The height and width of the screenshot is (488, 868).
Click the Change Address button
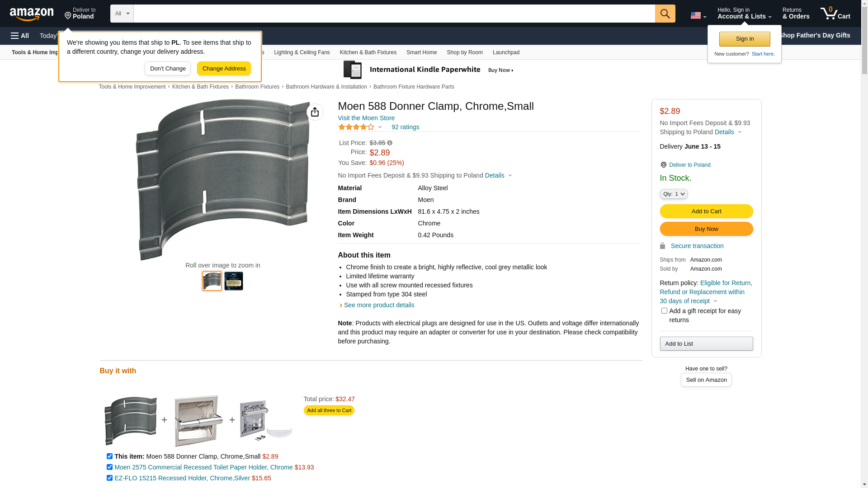(224, 69)
